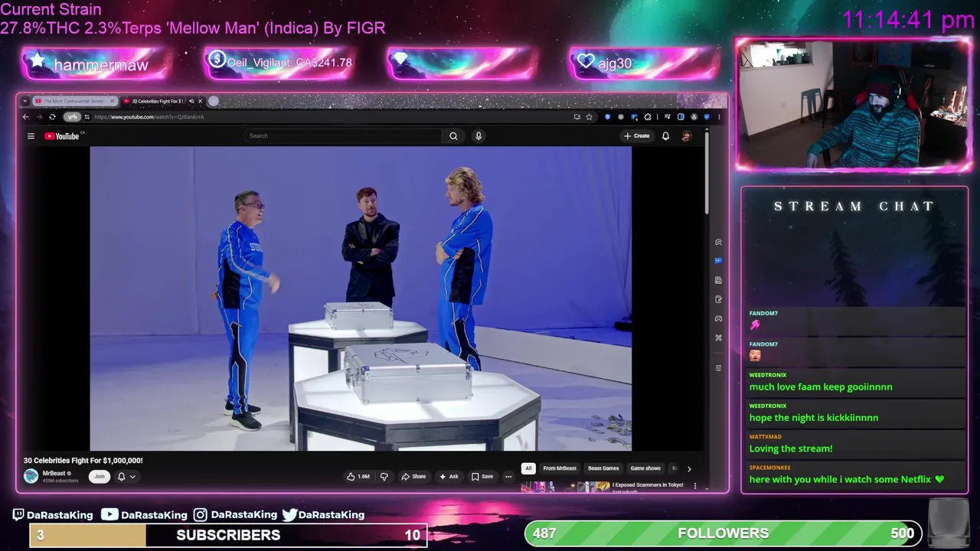This screenshot has height=551, width=980.
Task: Open options for 'I Exposed Scammers in Tokyo!'
Action: click(x=695, y=485)
